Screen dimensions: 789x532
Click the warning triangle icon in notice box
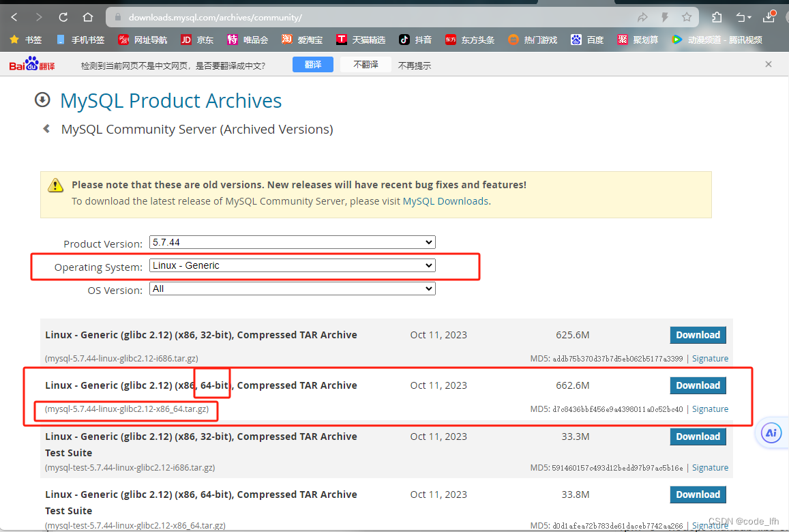(55, 186)
